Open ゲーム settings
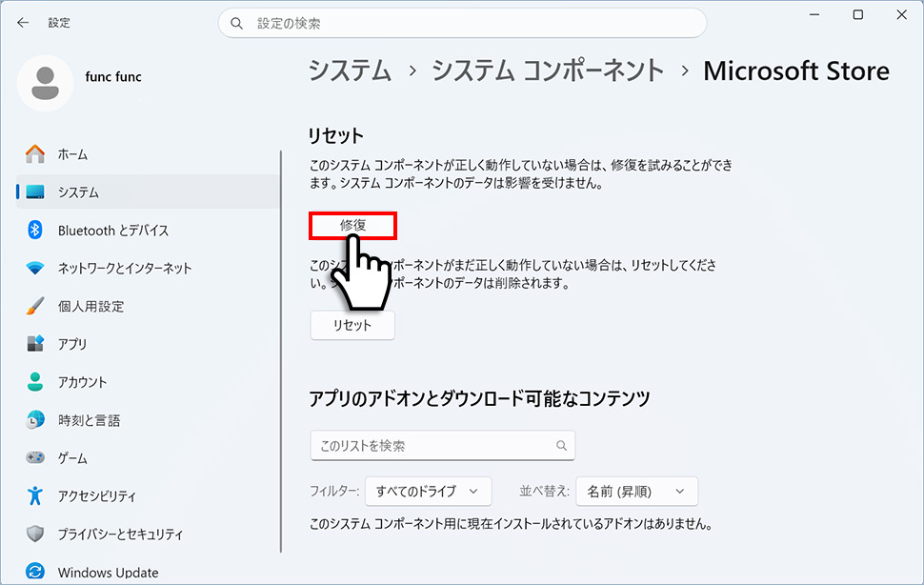This screenshot has height=585, width=924. [148, 457]
